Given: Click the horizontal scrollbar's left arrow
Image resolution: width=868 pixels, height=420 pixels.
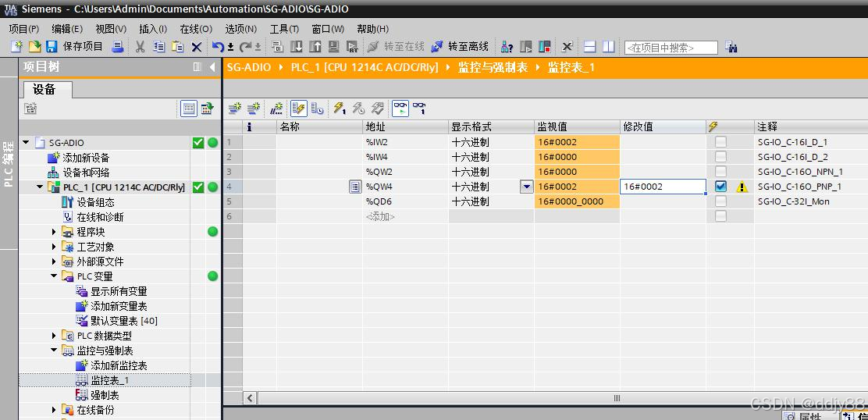Looking at the screenshot, I should pyautogui.click(x=251, y=398).
